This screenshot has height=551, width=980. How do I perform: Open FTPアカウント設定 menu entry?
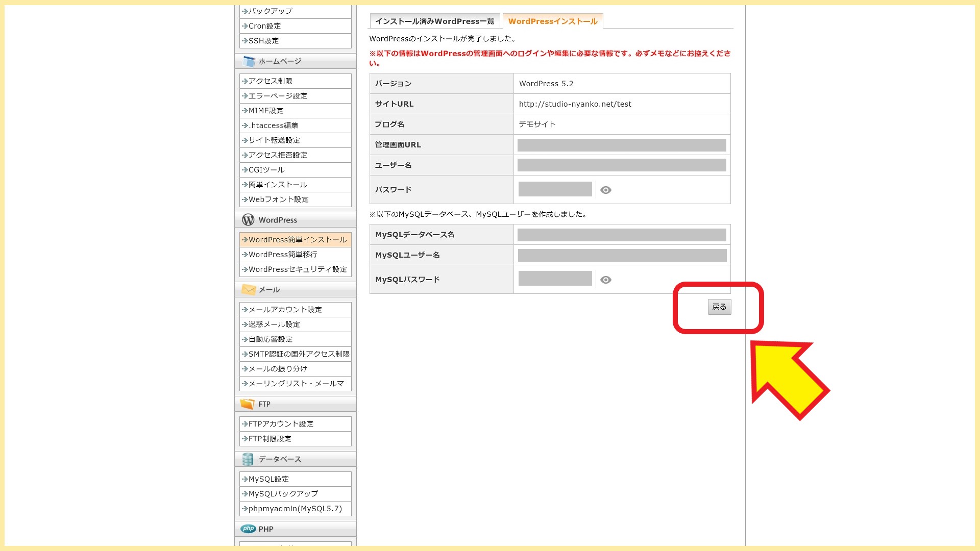click(281, 424)
